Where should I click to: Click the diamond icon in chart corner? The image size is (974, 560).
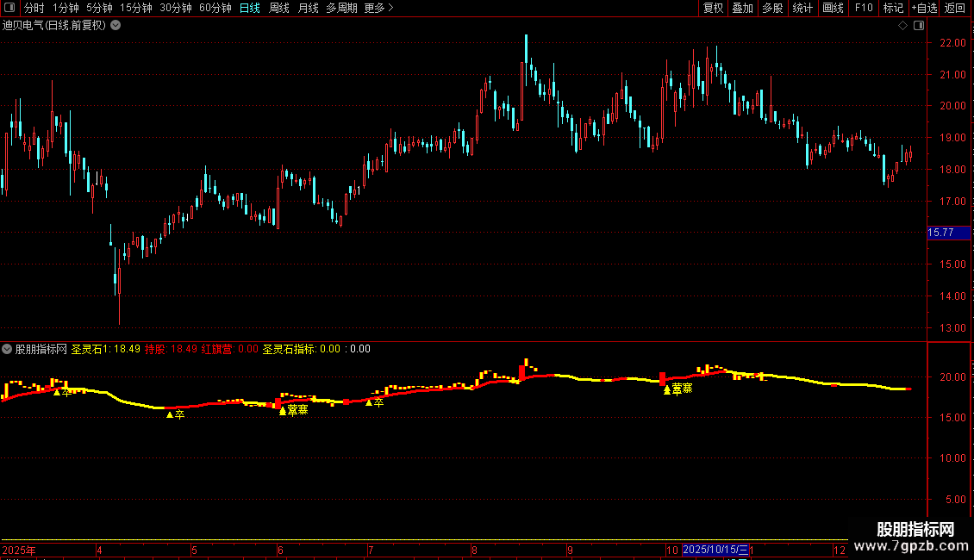(x=902, y=26)
